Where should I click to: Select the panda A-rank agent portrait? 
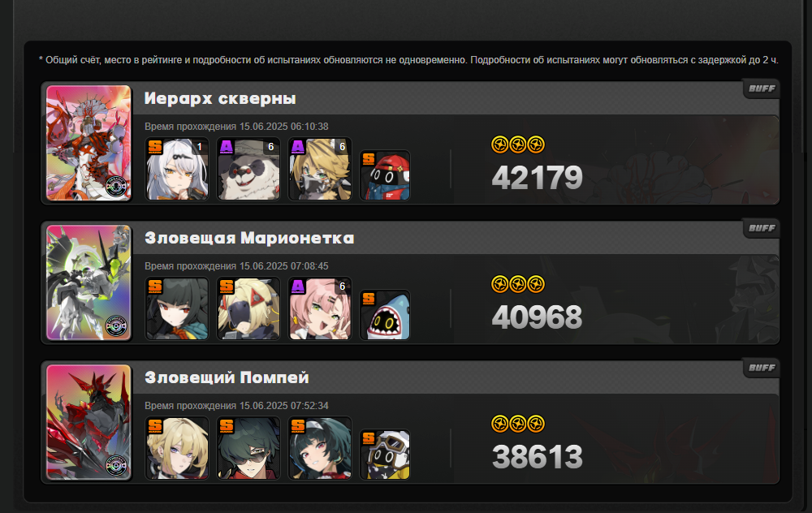point(248,169)
